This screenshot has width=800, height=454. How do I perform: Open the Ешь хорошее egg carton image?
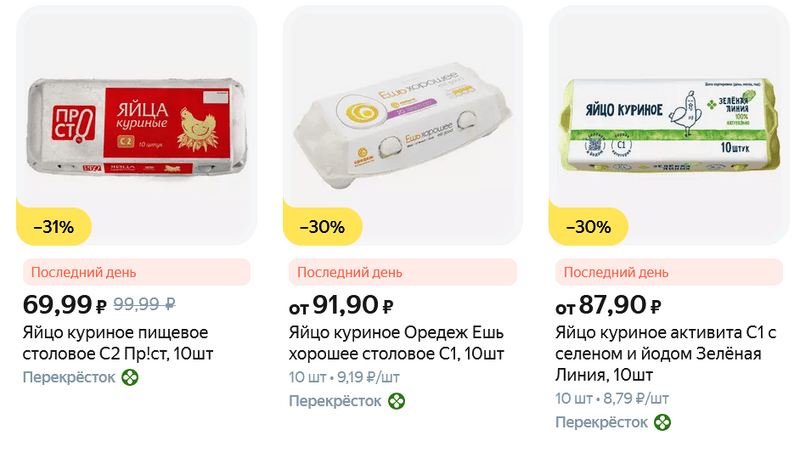pos(403,125)
